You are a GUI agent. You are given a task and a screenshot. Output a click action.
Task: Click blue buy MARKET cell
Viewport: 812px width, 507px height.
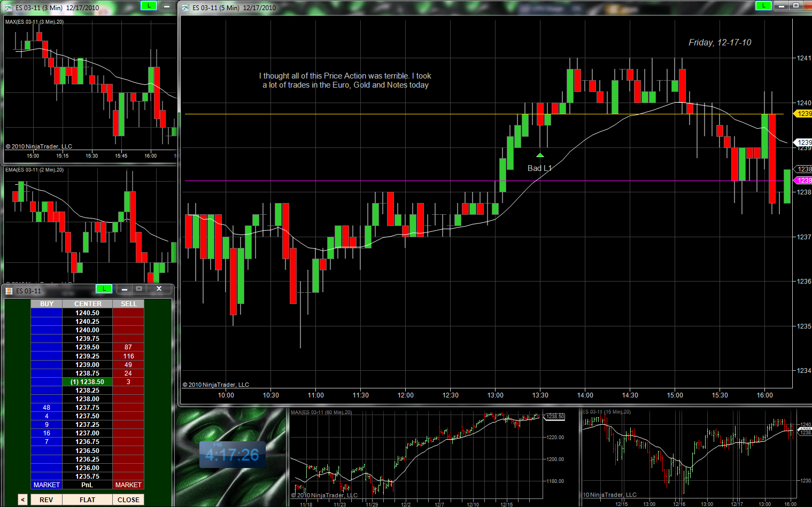tap(47, 485)
